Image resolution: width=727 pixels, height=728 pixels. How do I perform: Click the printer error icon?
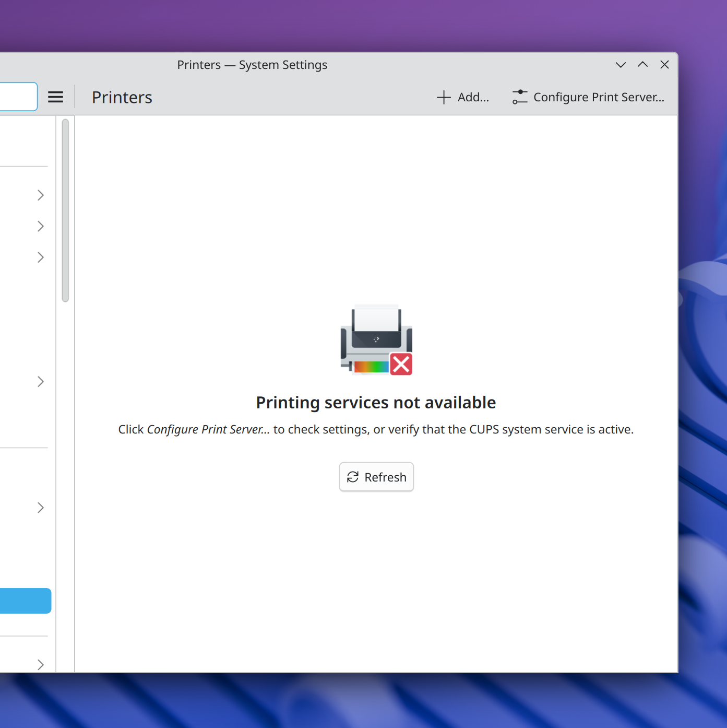(x=376, y=339)
